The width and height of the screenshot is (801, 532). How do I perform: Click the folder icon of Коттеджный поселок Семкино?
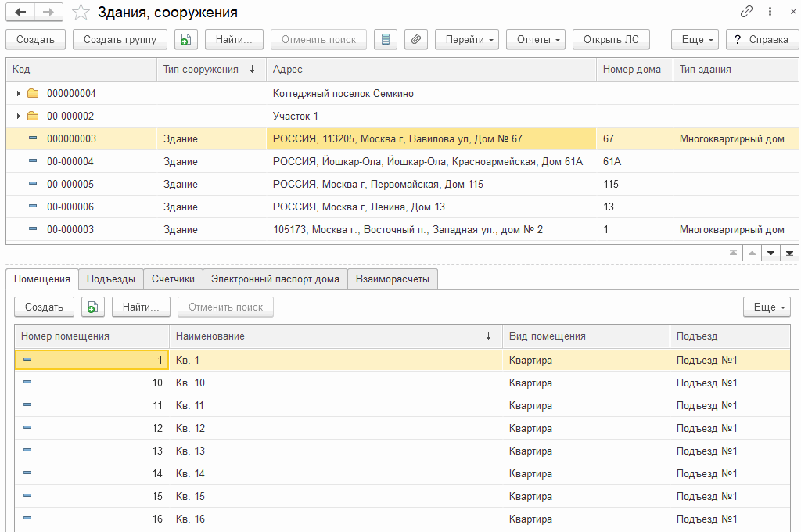(33, 94)
